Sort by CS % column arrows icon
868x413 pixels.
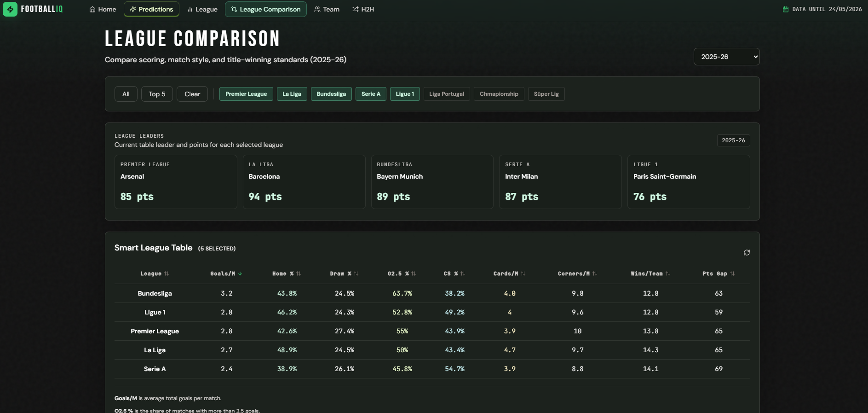463,273
